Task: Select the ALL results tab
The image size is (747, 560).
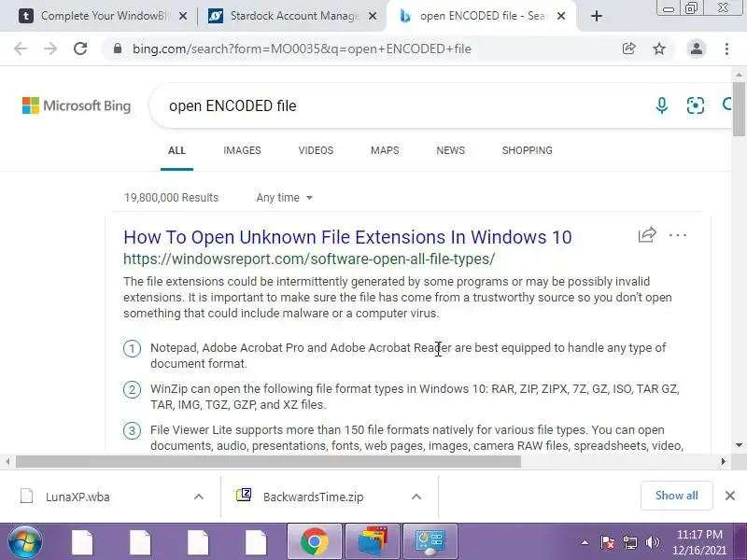Action: 176,150
